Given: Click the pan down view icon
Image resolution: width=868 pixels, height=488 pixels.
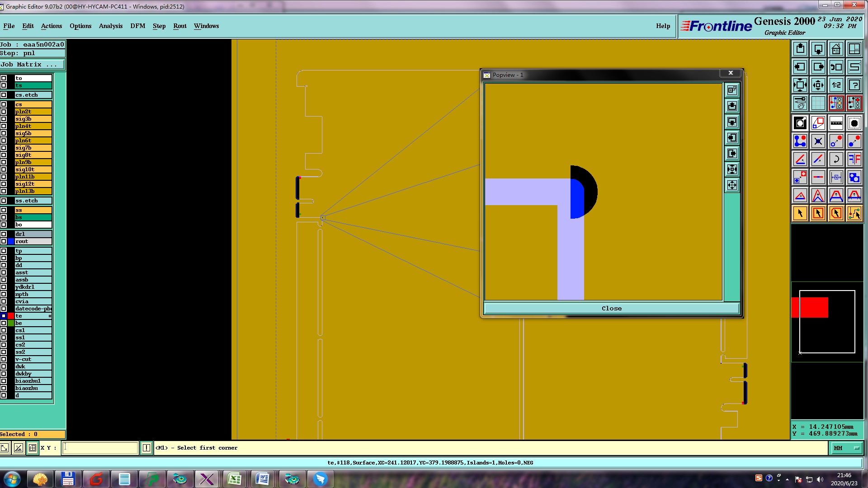Looking at the screenshot, I should click(818, 49).
